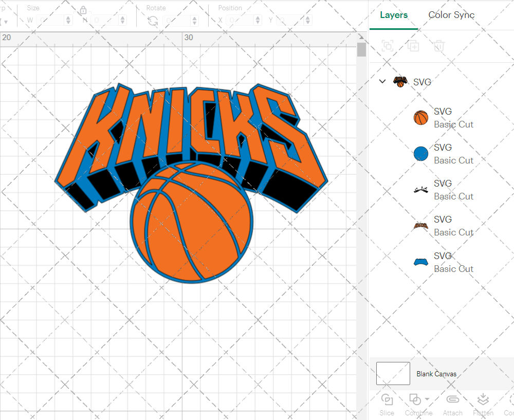
Task: Click the Rotate icon
Action: [x=153, y=21]
